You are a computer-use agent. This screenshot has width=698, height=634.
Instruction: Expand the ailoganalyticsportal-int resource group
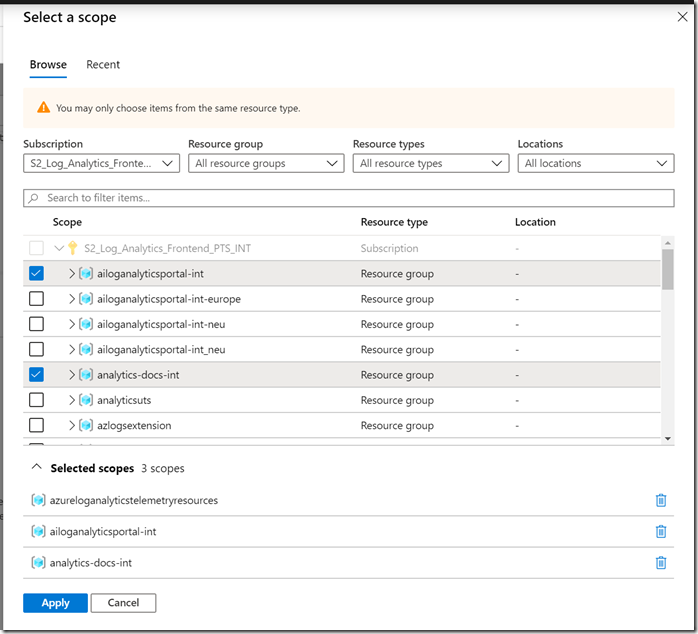[x=72, y=273]
